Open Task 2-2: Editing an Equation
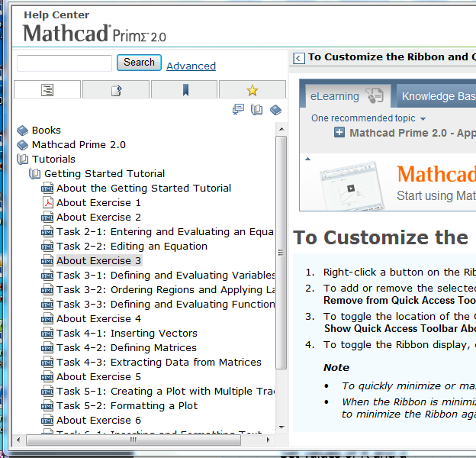476x458 pixels. 132,247
